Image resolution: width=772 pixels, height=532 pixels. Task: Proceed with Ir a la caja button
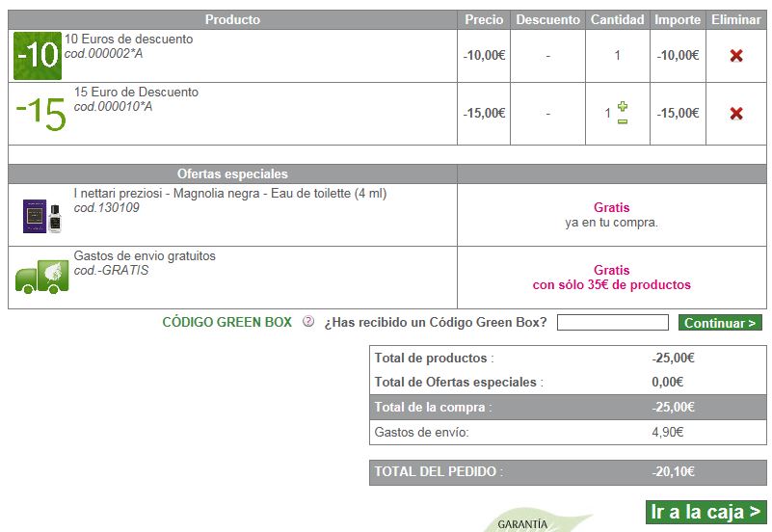coord(705,512)
